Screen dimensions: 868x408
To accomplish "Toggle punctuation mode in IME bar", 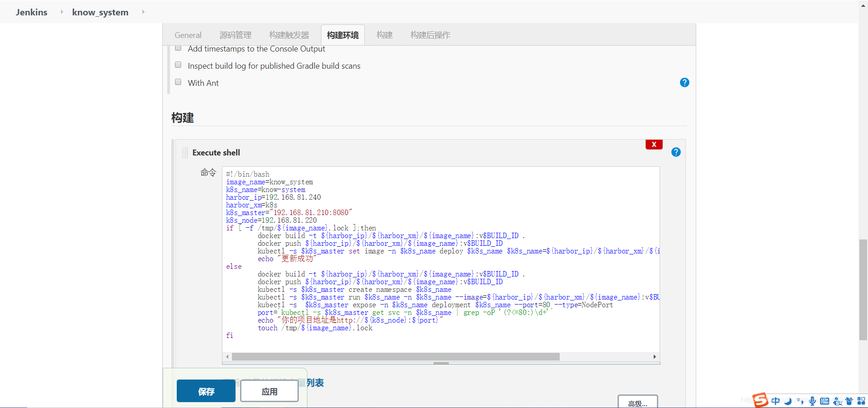I will (800, 401).
